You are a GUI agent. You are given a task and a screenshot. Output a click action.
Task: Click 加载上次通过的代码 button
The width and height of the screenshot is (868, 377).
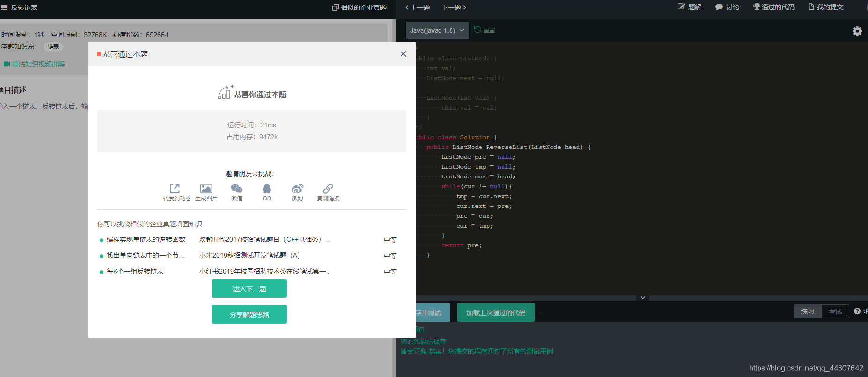pos(496,312)
